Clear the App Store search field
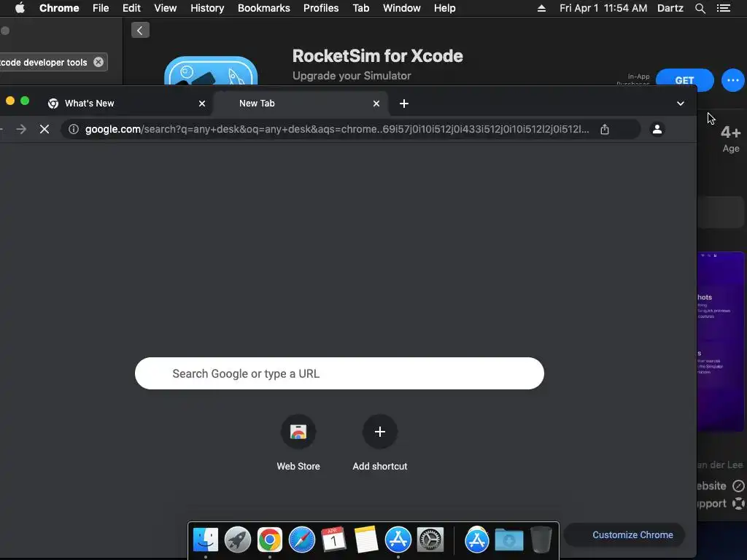This screenshot has width=747, height=560. tap(98, 62)
